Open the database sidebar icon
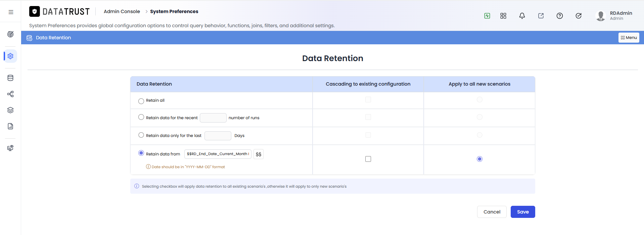The image size is (644, 235). click(x=10, y=78)
